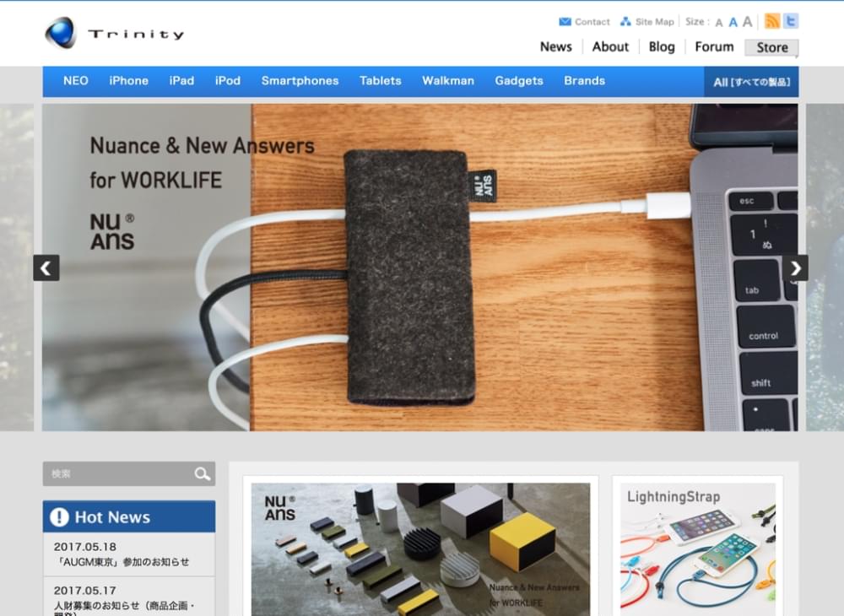Viewport: 844px width, 616px height.
Task: Select the medium font size A
Action: coord(733,23)
